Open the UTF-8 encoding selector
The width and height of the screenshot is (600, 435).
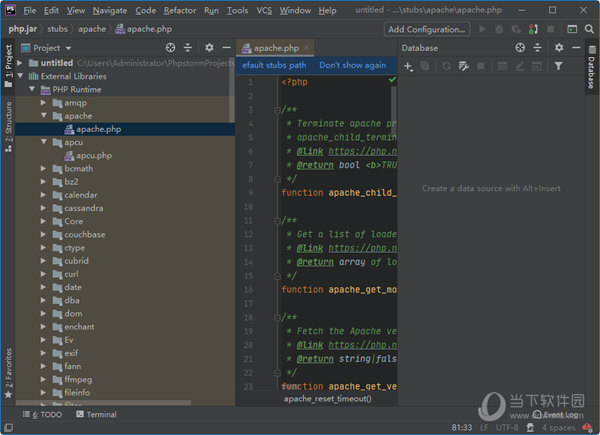[507, 427]
